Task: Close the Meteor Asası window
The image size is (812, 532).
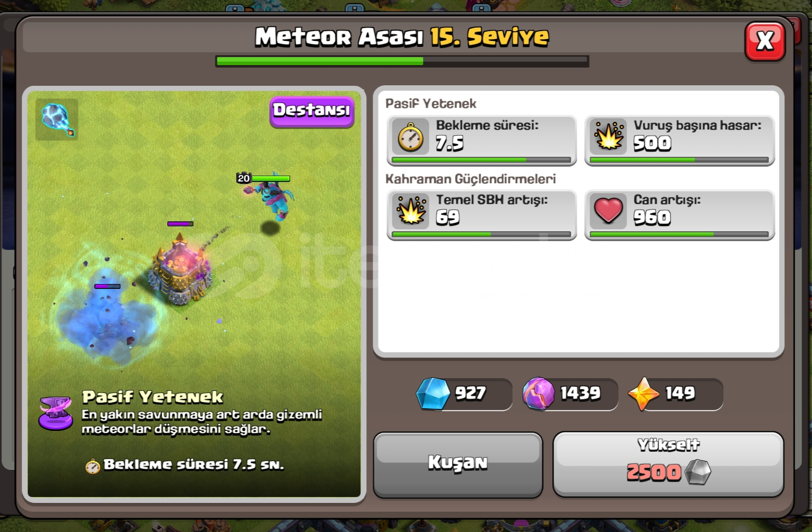Action: point(765,41)
